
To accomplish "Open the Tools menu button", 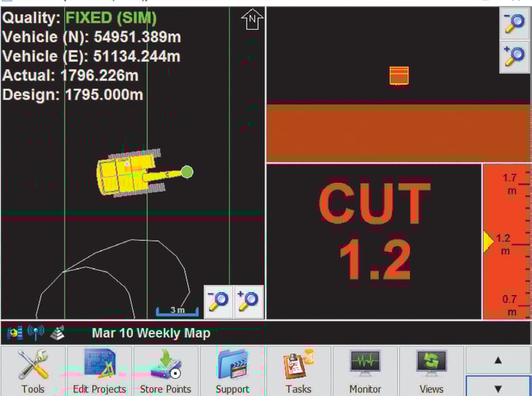I will tap(33, 371).
